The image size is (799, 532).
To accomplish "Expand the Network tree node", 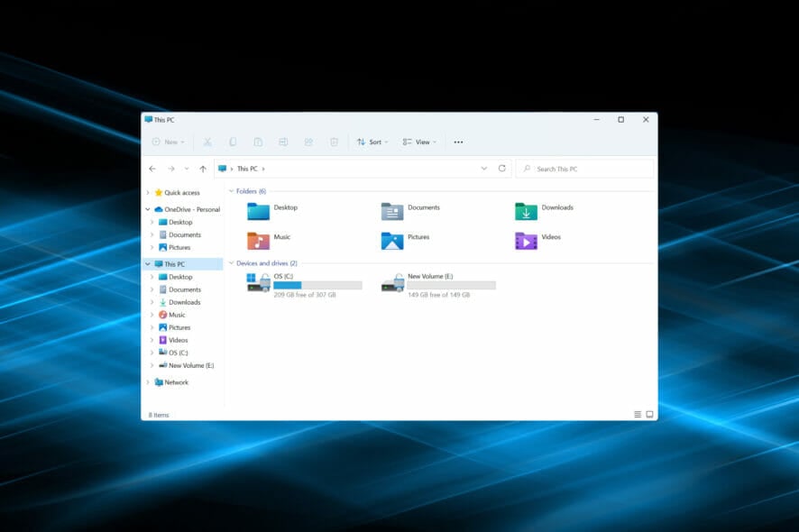I will (148, 382).
